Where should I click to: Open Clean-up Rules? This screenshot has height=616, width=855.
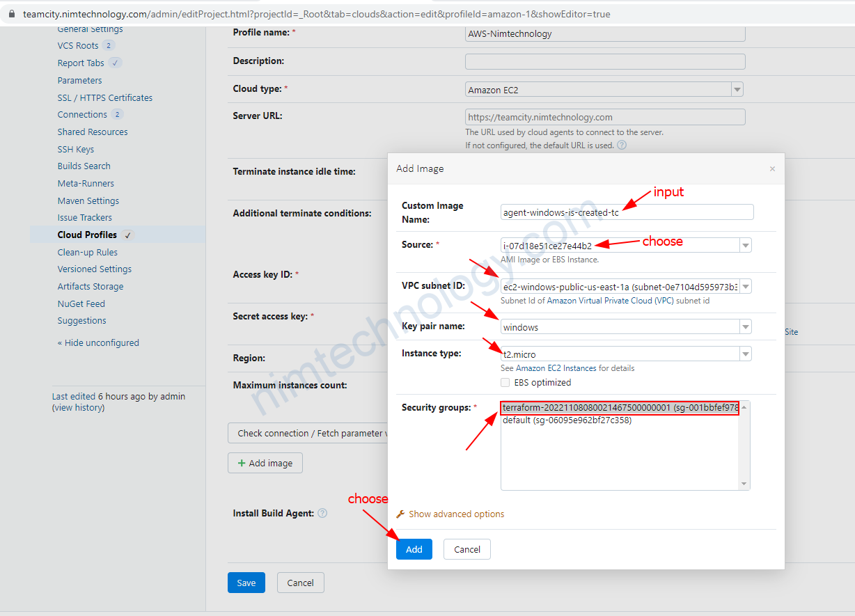pos(88,253)
